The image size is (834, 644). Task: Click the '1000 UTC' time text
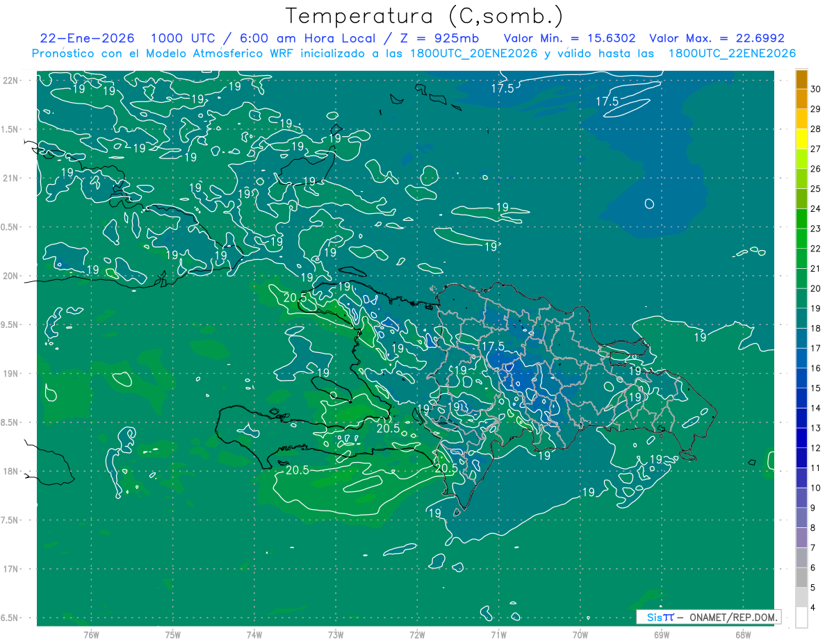click(x=183, y=38)
